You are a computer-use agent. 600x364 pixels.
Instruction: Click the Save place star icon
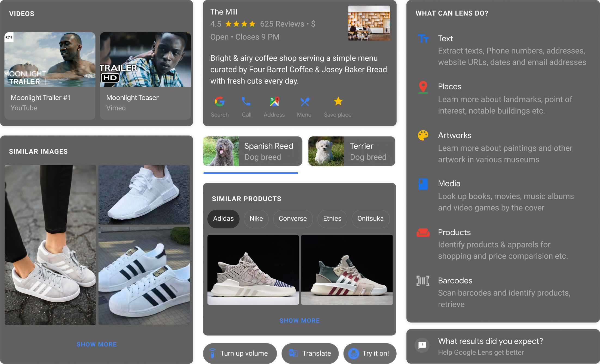338,101
